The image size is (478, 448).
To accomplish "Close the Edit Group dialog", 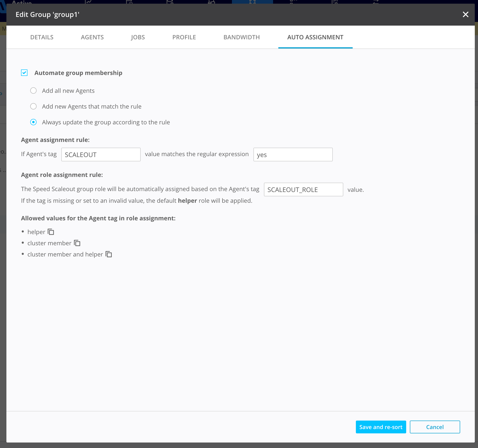I will [465, 14].
